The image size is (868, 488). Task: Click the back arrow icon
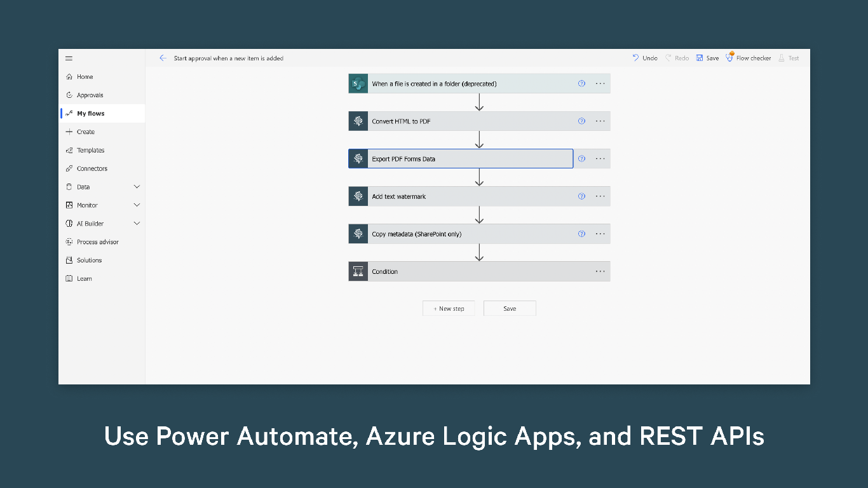coord(163,58)
